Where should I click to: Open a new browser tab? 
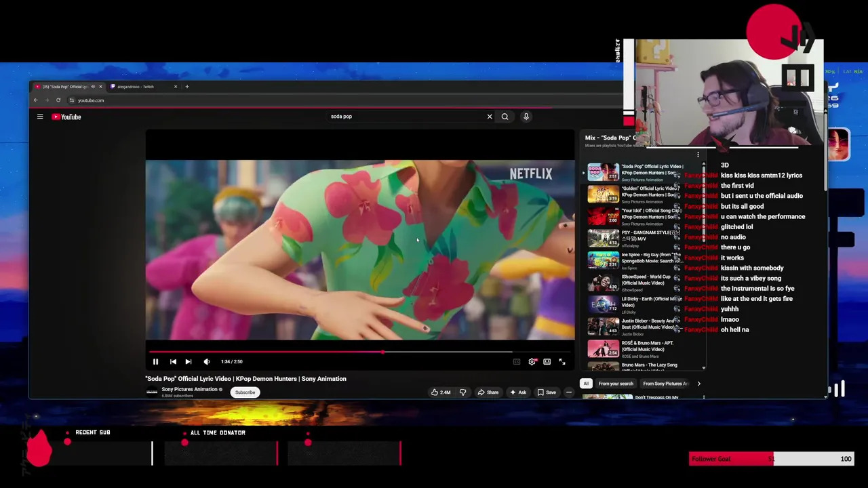tap(187, 87)
